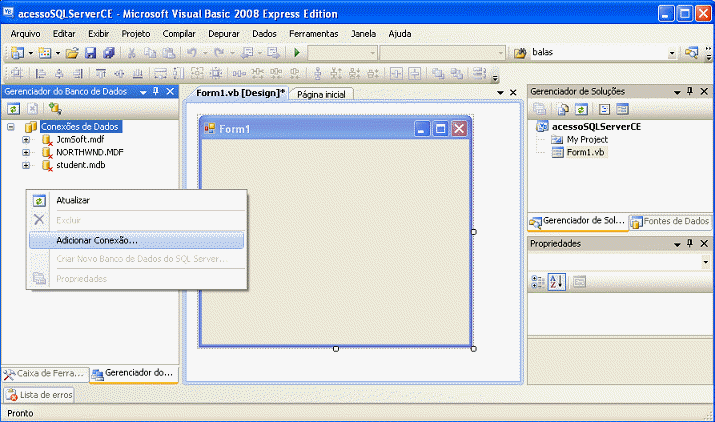Choose Atualizar in the context menu

tap(136, 200)
